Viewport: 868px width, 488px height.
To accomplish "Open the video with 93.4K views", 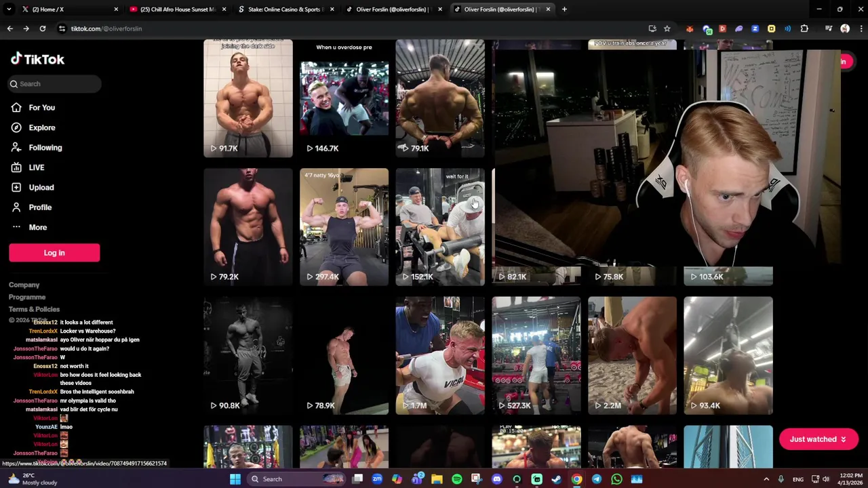I will (728, 356).
